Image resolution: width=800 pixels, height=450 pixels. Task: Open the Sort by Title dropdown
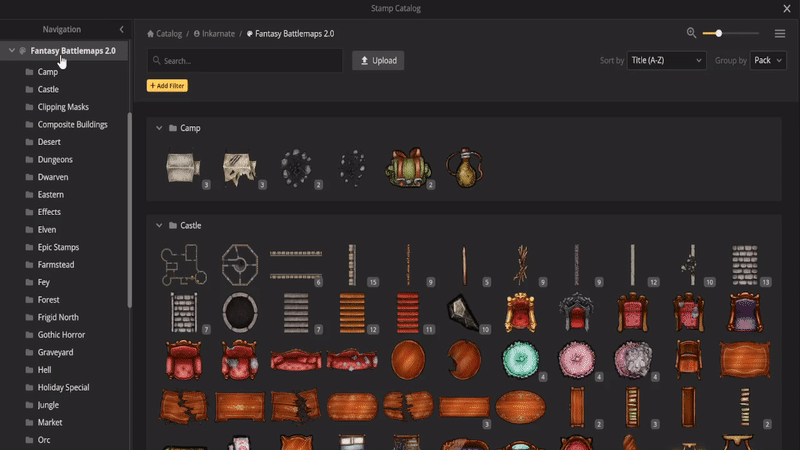click(666, 60)
